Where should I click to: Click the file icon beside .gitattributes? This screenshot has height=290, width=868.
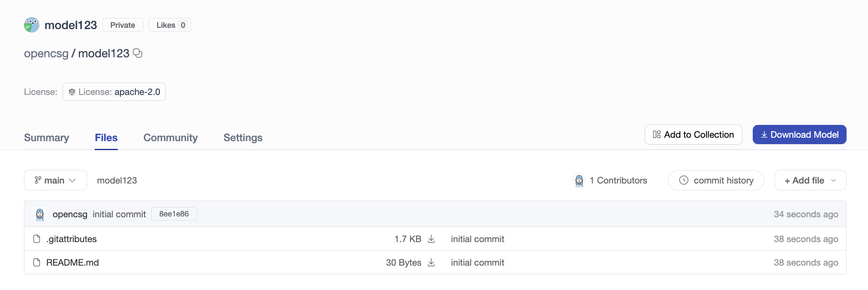[37, 239]
